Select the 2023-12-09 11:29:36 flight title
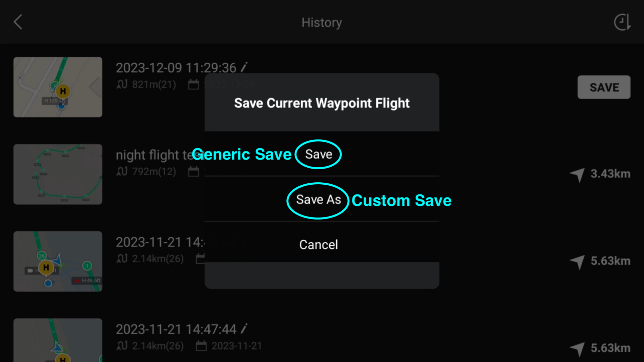 click(x=176, y=68)
